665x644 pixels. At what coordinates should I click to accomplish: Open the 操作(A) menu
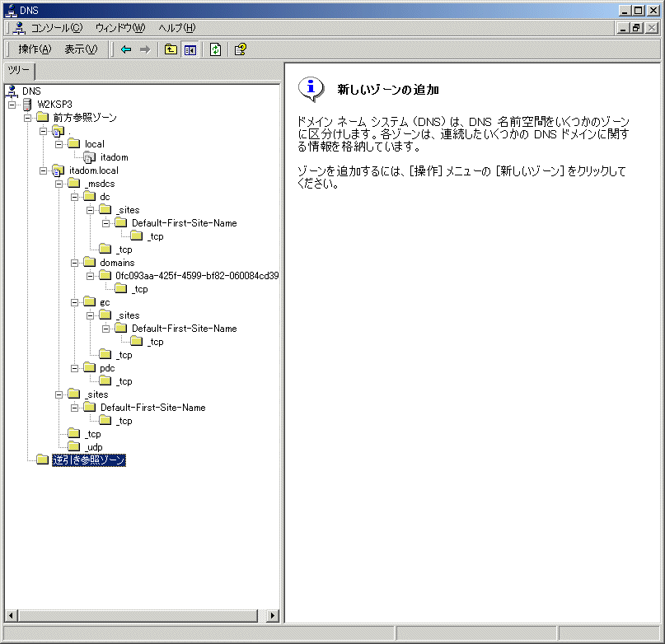click(35, 49)
